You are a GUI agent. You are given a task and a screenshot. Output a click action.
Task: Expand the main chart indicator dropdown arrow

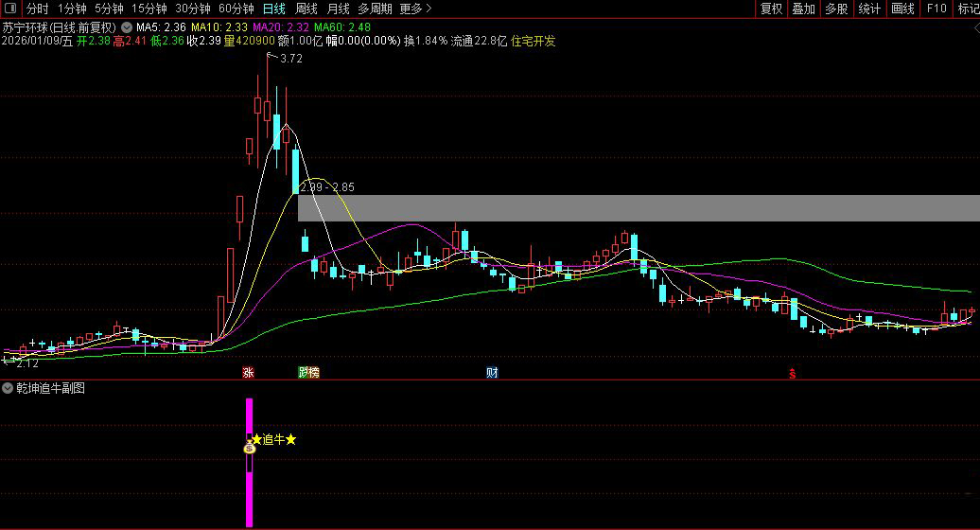[127, 27]
